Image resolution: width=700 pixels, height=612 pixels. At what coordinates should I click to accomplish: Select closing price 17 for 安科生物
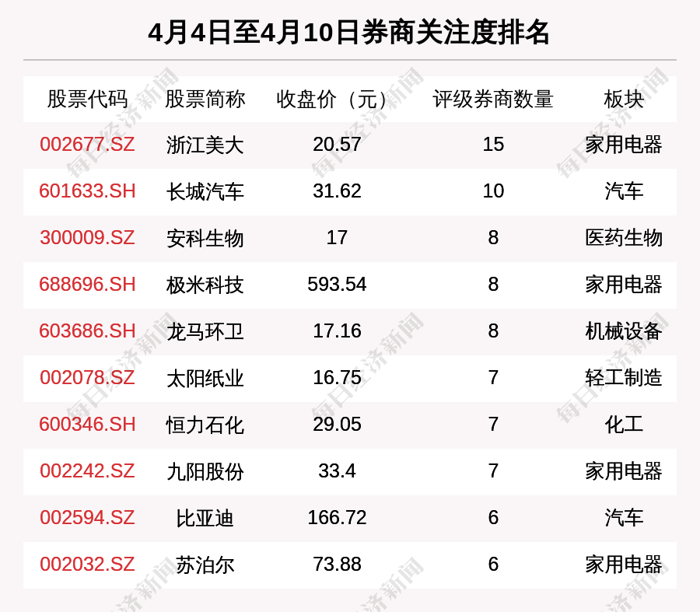(x=337, y=237)
